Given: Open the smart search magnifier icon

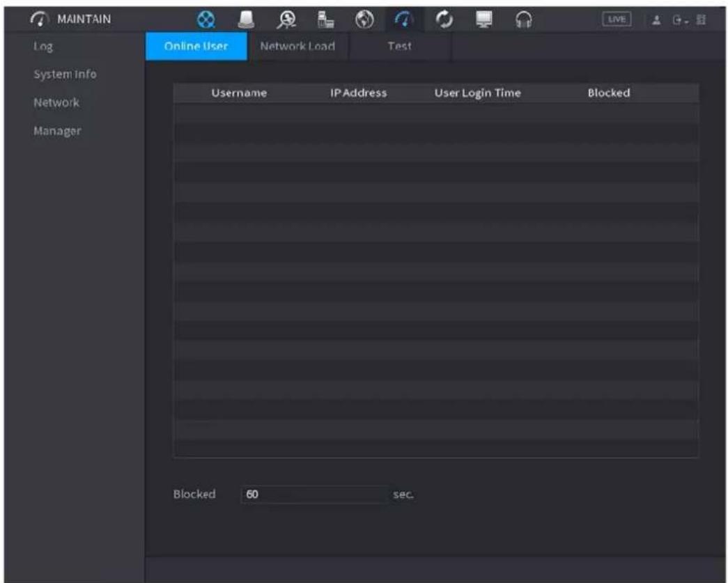Looking at the screenshot, I should (286, 20).
